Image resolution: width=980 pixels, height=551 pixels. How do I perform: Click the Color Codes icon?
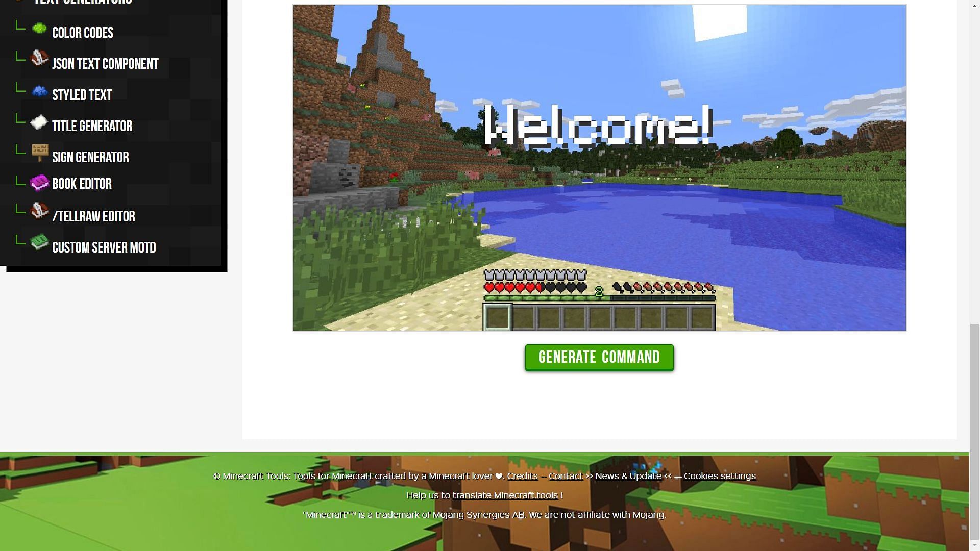[x=39, y=32]
